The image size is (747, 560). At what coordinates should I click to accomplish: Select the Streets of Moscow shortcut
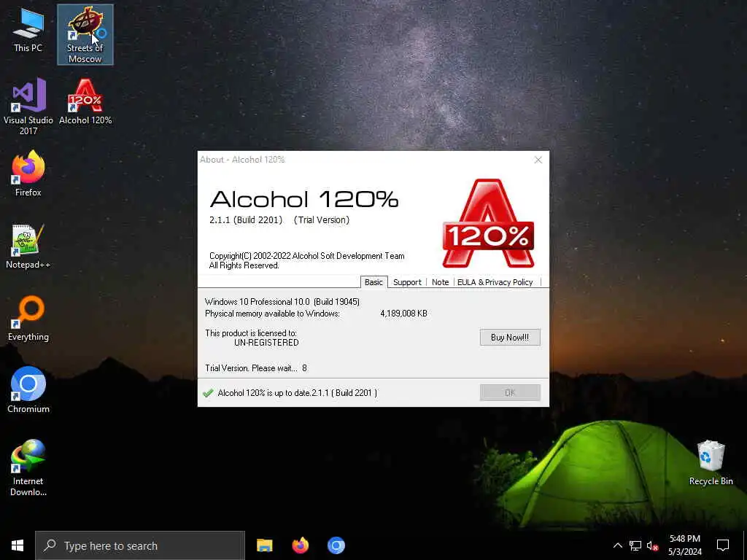pyautogui.click(x=85, y=35)
